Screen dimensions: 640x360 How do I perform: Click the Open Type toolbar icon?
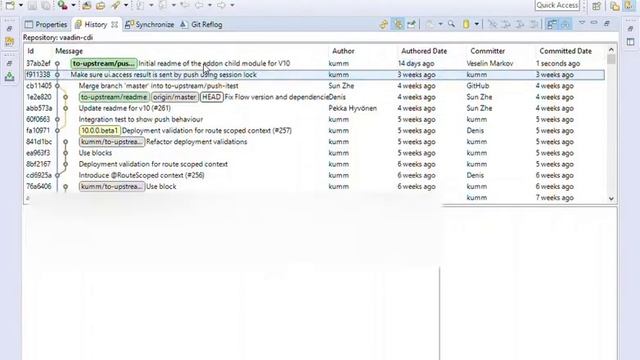(x=87, y=5)
